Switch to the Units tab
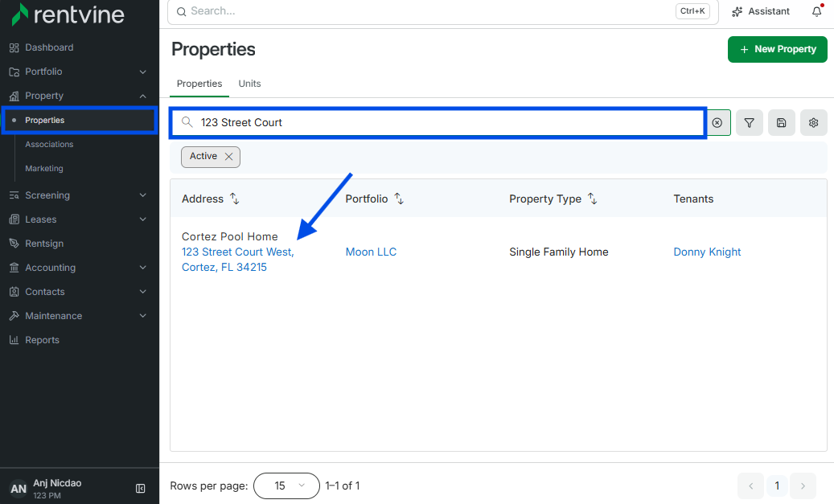The height and width of the screenshot is (504, 834). (x=249, y=84)
